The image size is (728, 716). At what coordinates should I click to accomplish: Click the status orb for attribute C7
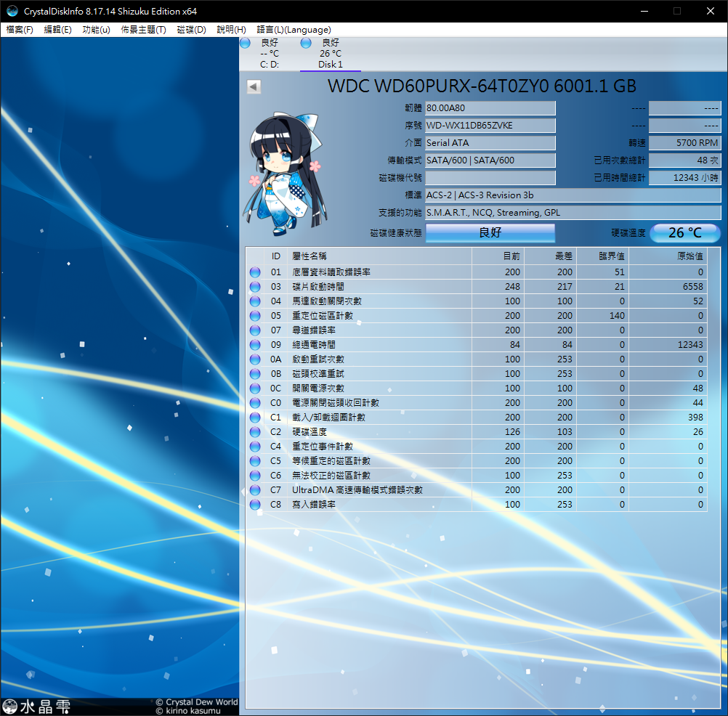coord(255,490)
